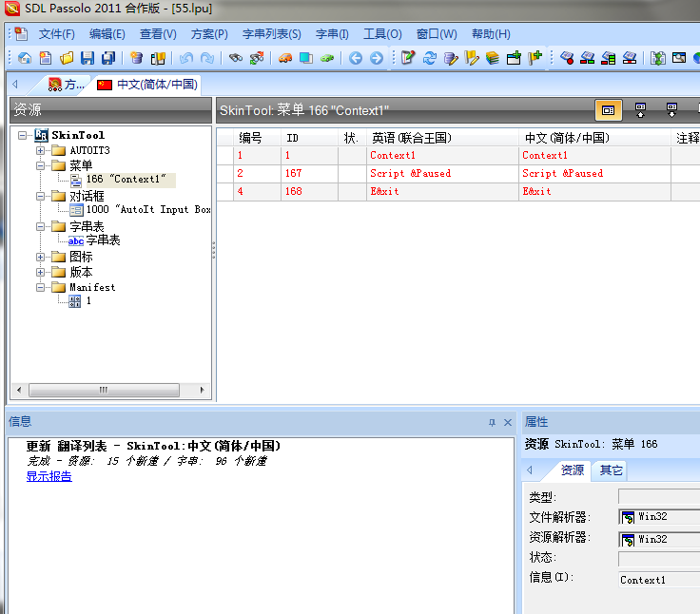Image resolution: width=700 pixels, height=614 pixels.
Task: Collapse the 字串表 folder
Action: click(x=40, y=226)
